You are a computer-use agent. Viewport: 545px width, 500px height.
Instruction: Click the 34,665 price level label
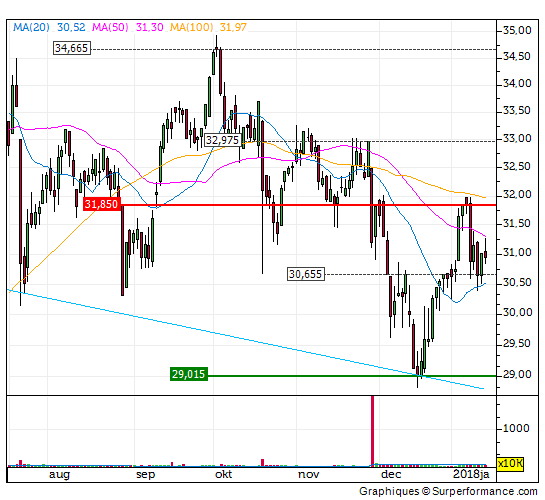(x=72, y=48)
